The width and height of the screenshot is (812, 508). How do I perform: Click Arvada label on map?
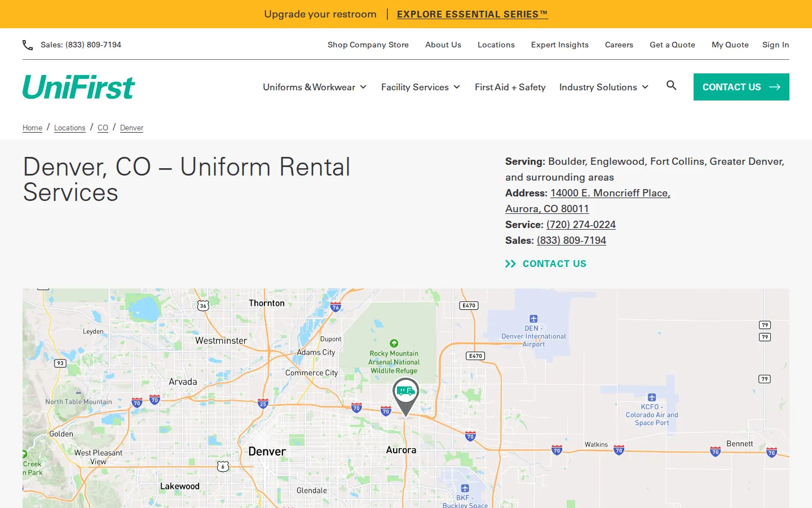(x=183, y=382)
